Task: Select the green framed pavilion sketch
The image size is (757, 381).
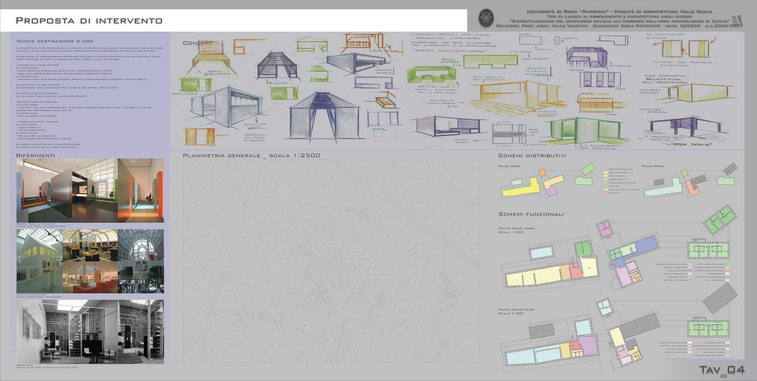Action: tap(585, 130)
